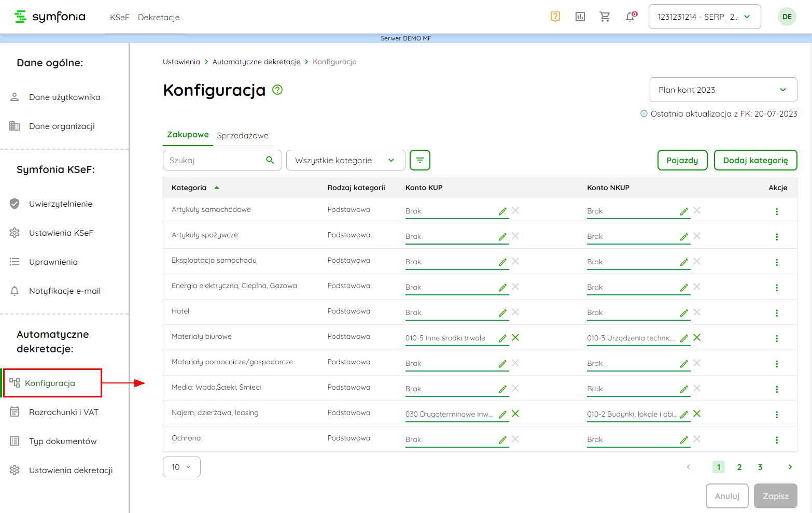Edit Konto KUP for Artykuły samochodowe
Image resolution: width=812 pixels, height=513 pixels.
coord(502,211)
